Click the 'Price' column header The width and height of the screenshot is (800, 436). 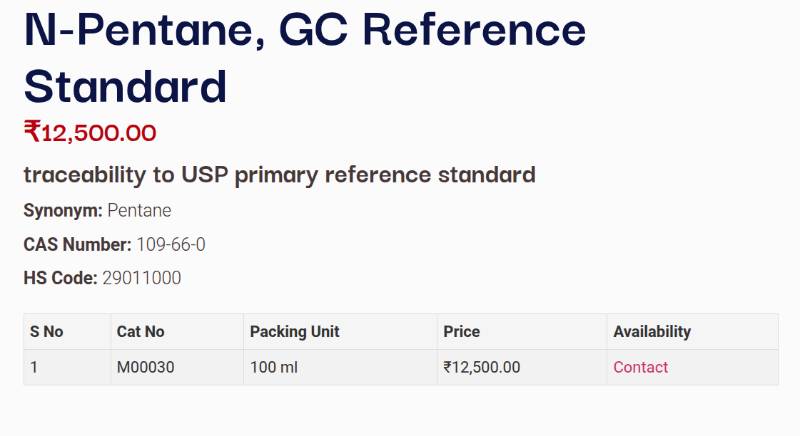click(462, 331)
